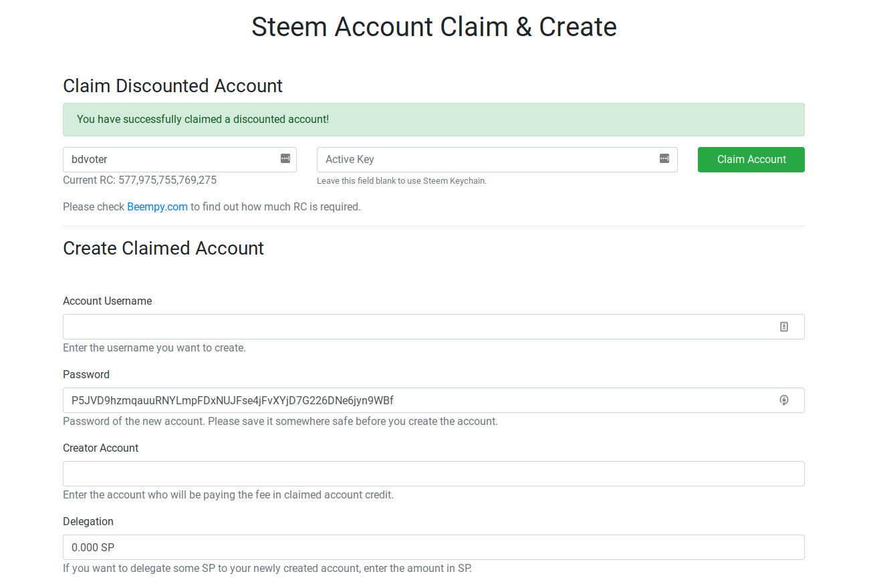Open the Beempy.com link

point(157,207)
